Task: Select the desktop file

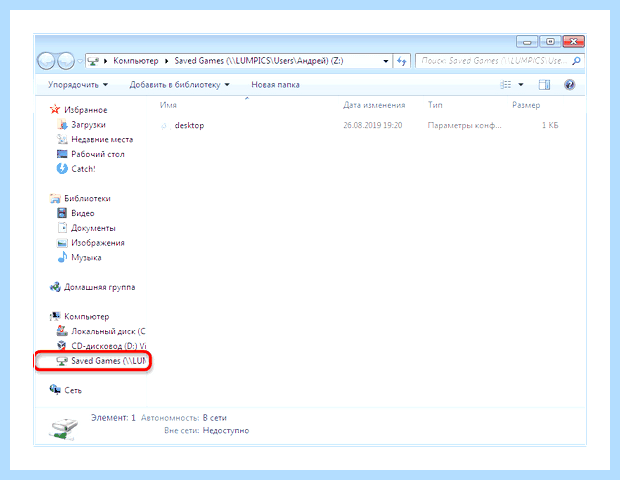Action: coord(189,125)
